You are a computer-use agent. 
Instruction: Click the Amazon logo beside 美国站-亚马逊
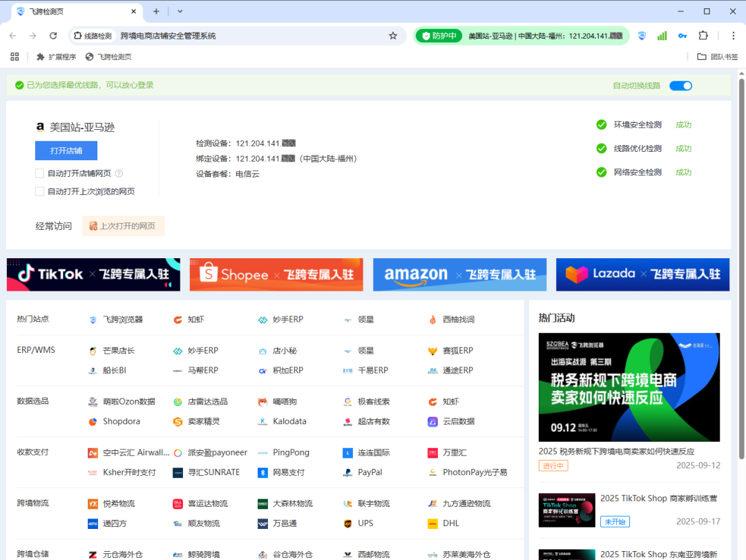[x=39, y=126]
